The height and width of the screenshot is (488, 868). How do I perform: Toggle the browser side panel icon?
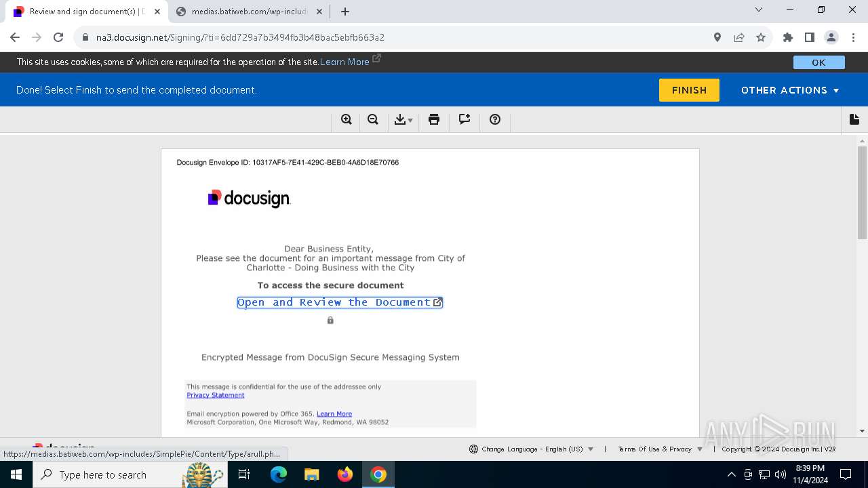tap(810, 37)
